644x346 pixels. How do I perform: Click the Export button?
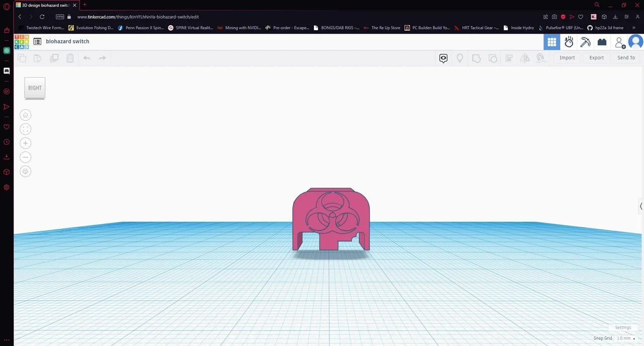pyautogui.click(x=596, y=58)
